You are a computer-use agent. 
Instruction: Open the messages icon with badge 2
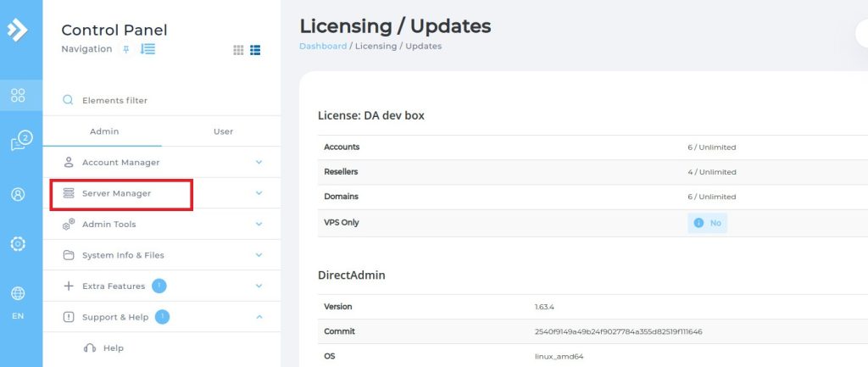tap(21, 141)
